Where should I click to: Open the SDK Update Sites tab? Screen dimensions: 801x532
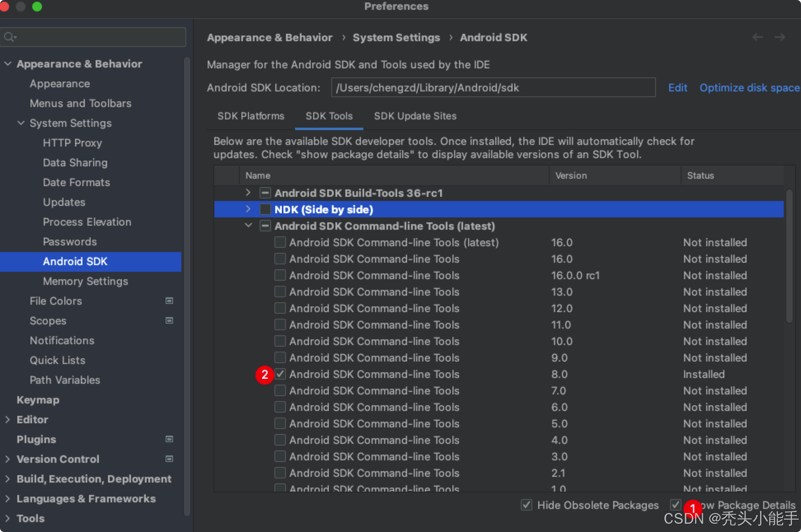click(415, 116)
